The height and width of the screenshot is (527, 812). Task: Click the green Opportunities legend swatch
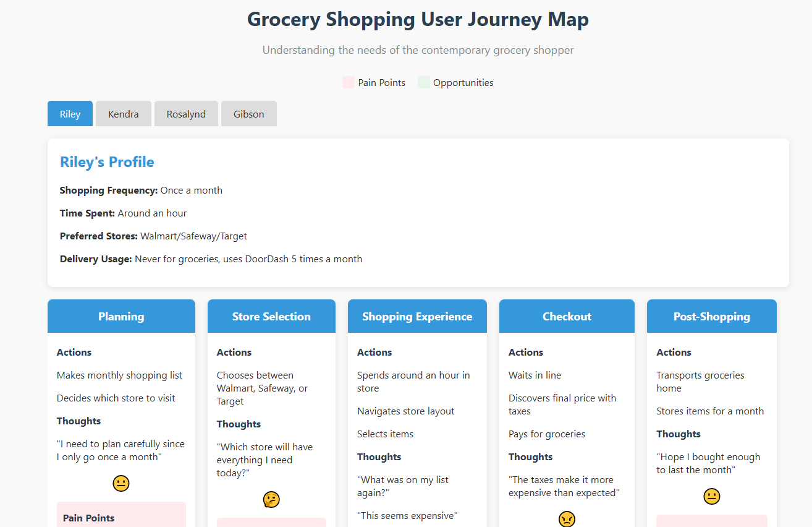pyautogui.click(x=423, y=82)
